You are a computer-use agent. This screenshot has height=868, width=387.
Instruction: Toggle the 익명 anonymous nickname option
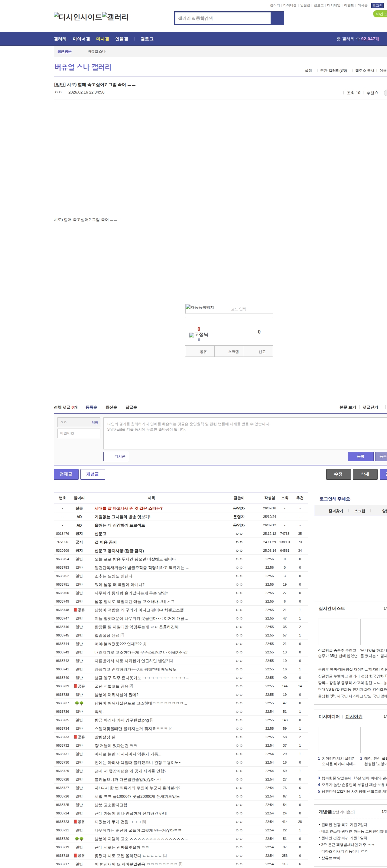tap(95, 422)
